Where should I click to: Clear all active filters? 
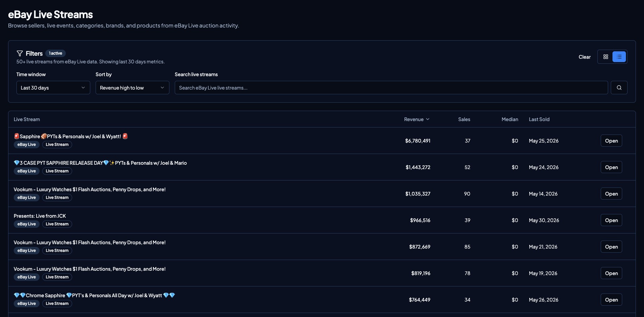(585, 57)
